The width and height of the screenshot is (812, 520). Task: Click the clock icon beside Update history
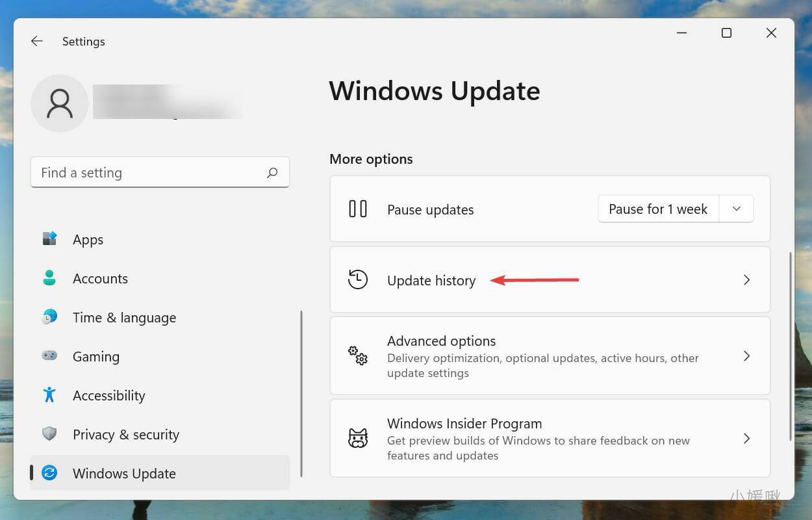click(x=357, y=279)
